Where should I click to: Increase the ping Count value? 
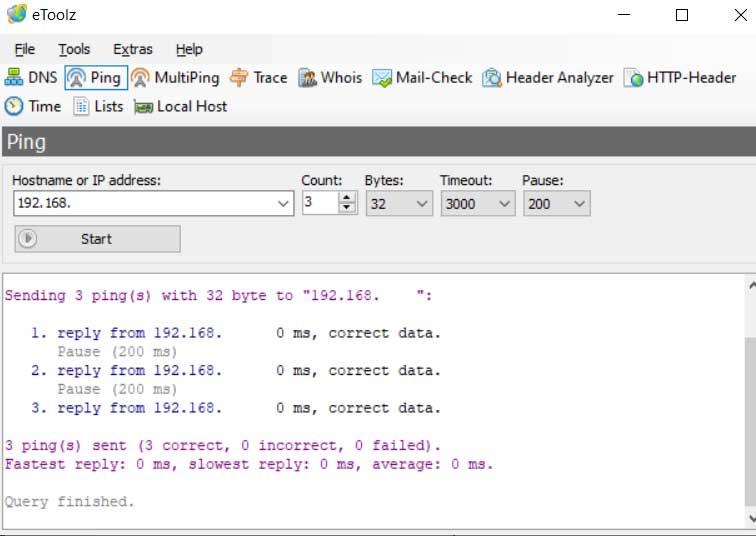coord(347,197)
